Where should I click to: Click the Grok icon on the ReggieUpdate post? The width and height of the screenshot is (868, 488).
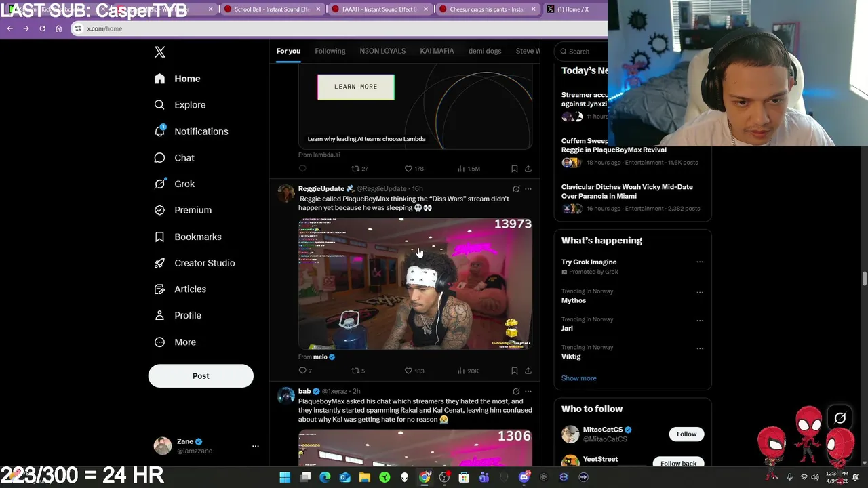516,189
